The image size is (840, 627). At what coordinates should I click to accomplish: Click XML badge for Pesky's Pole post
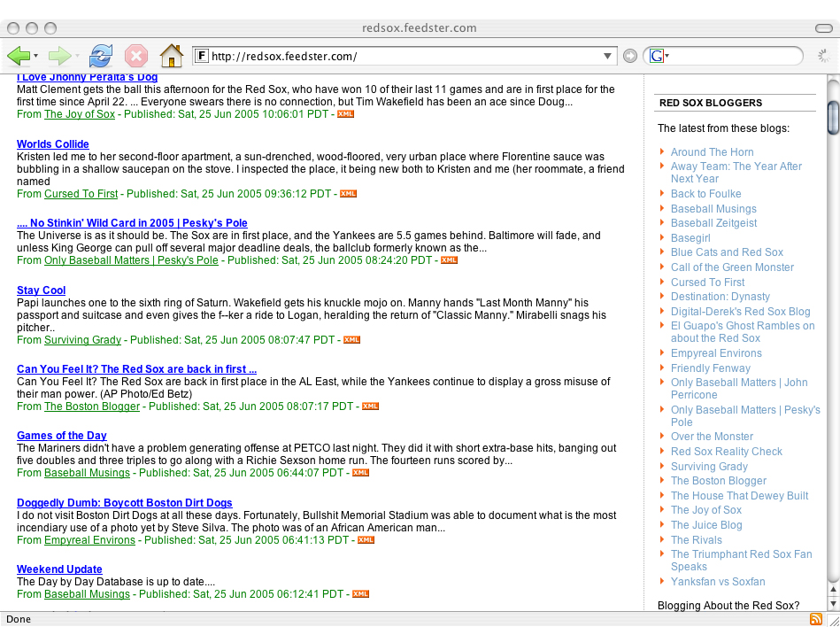[449, 260]
